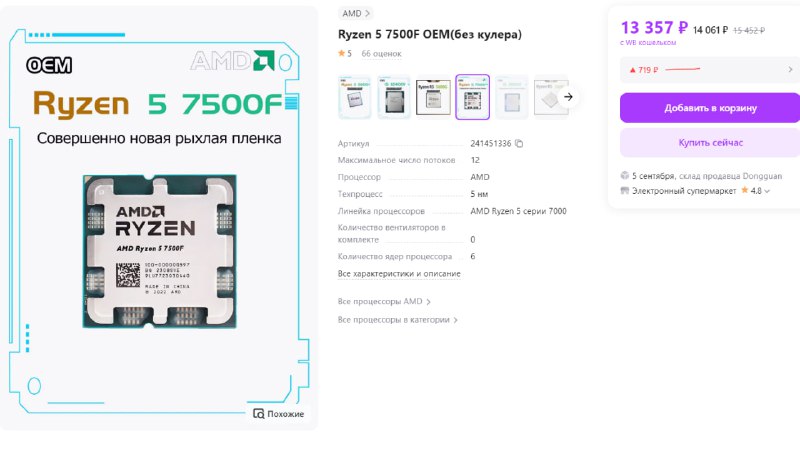Open the Электронный супермаркет seller page

click(684, 191)
